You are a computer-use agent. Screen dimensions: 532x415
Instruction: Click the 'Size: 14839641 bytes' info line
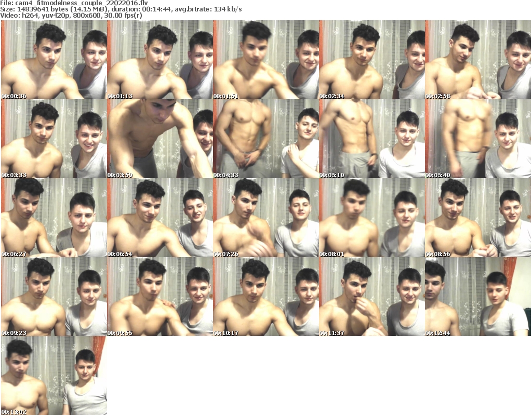(121, 9)
